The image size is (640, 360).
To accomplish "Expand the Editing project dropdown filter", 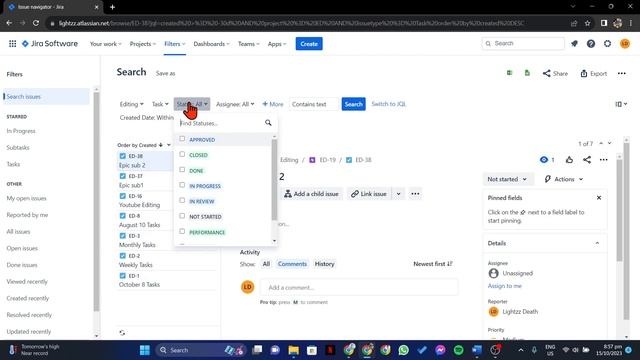I will pyautogui.click(x=131, y=104).
